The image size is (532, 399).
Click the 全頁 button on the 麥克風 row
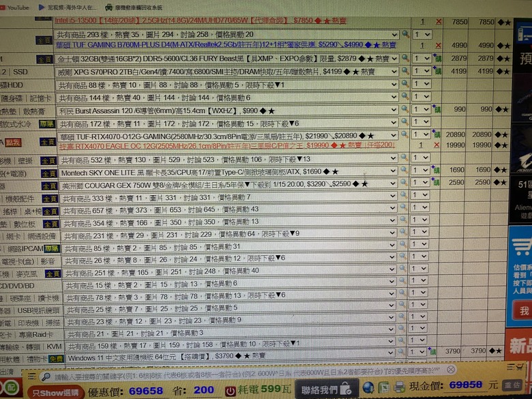click(53, 274)
